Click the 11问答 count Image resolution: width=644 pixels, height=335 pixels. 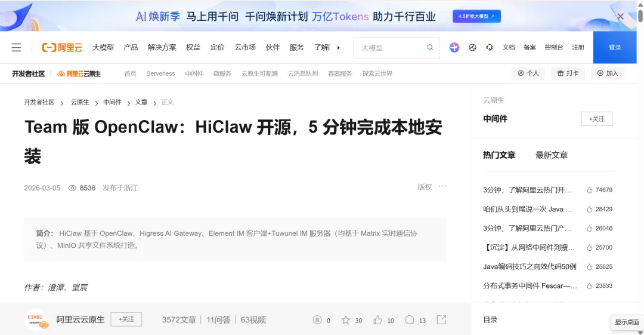point(218,320)
